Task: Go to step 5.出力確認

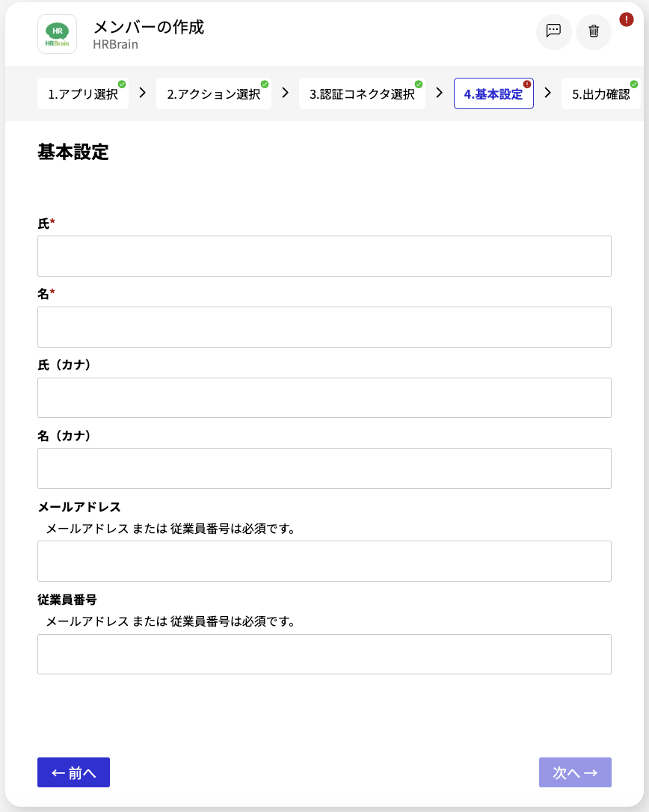Action: [x=601, y=93]
